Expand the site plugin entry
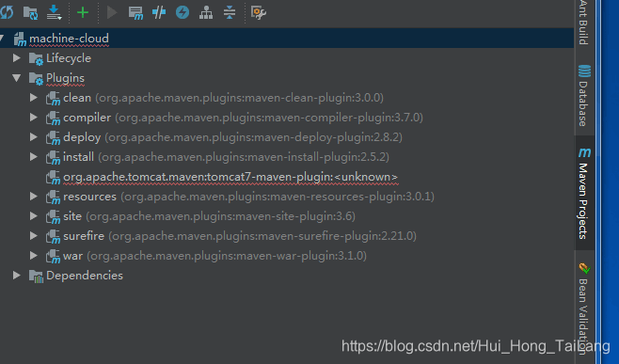Screen dimensions: 619x364 (x=34, y=216)
